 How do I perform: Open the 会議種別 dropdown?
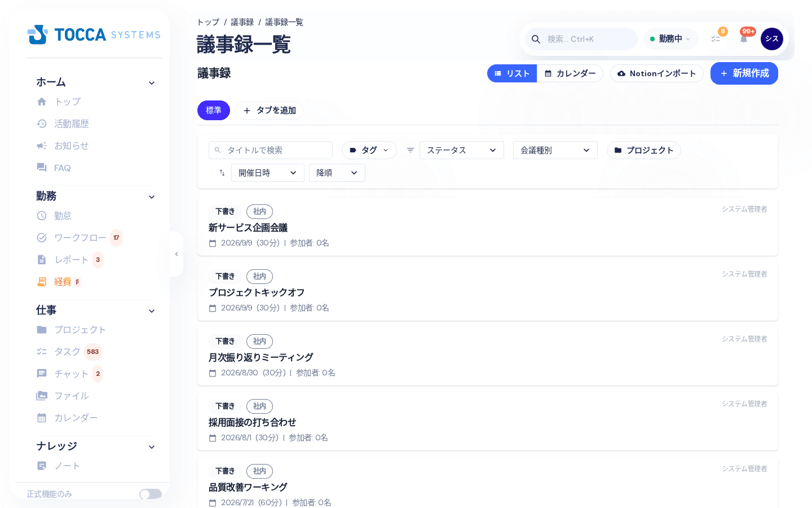555,150
